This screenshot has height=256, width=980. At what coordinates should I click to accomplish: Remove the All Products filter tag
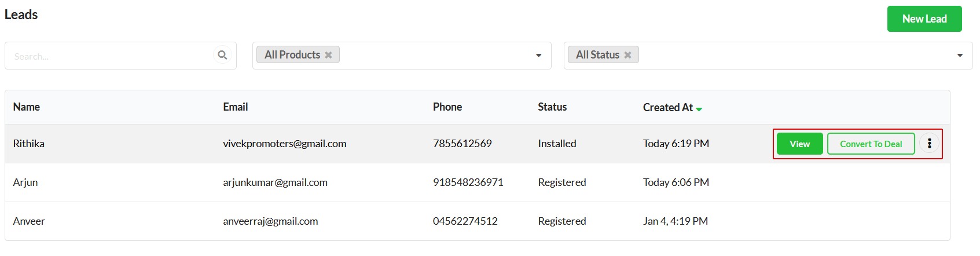click(328, 55)
